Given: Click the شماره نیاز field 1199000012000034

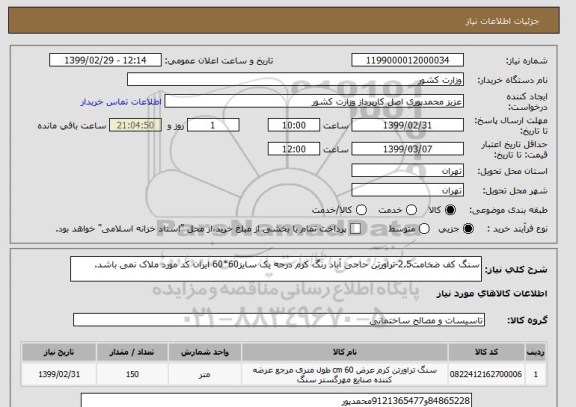Looking at the screenshot, I should (x=407, y=60).
